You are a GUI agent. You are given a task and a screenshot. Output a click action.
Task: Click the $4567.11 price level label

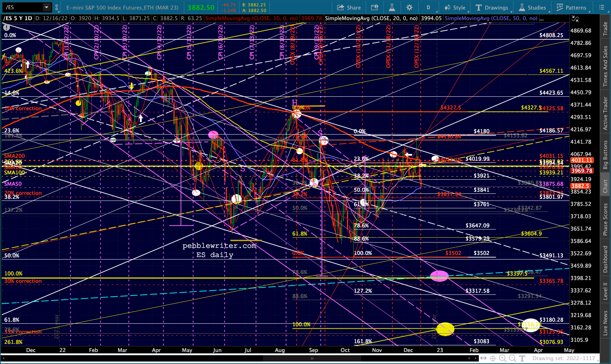pyautogui.click(x=551, y=71)
